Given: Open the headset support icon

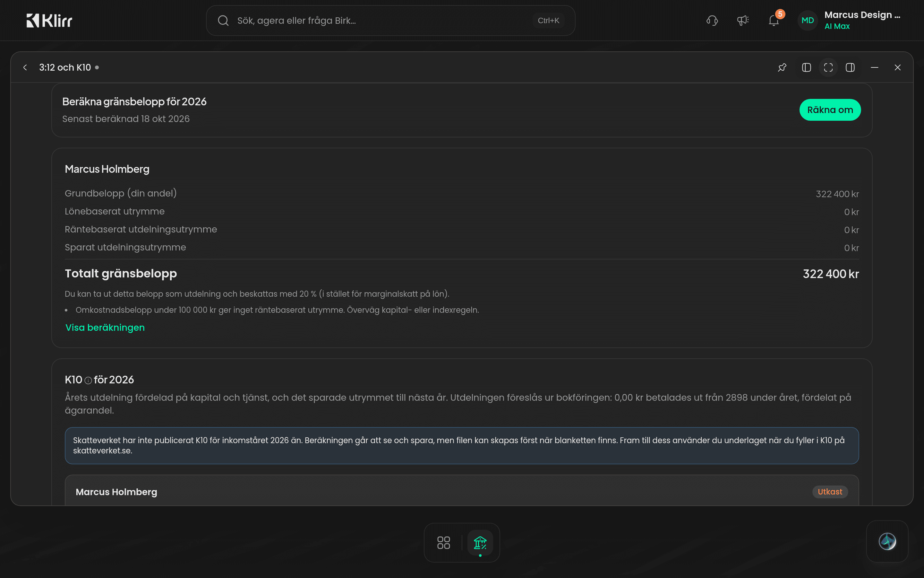Looking at the screenshot, I should click(712, 21).
